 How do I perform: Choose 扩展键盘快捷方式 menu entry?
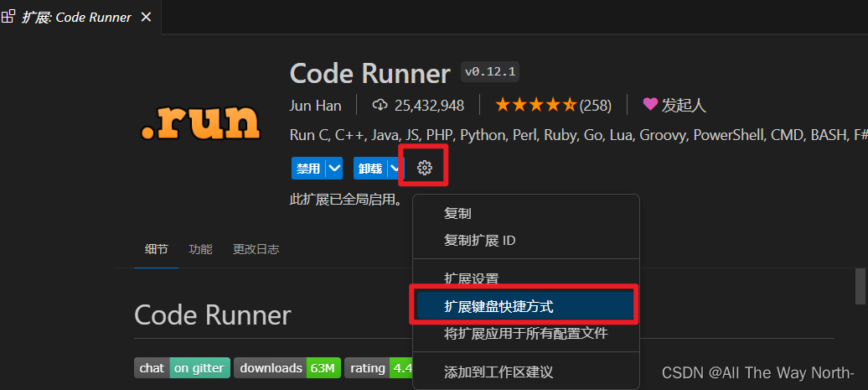click(526, 306)
